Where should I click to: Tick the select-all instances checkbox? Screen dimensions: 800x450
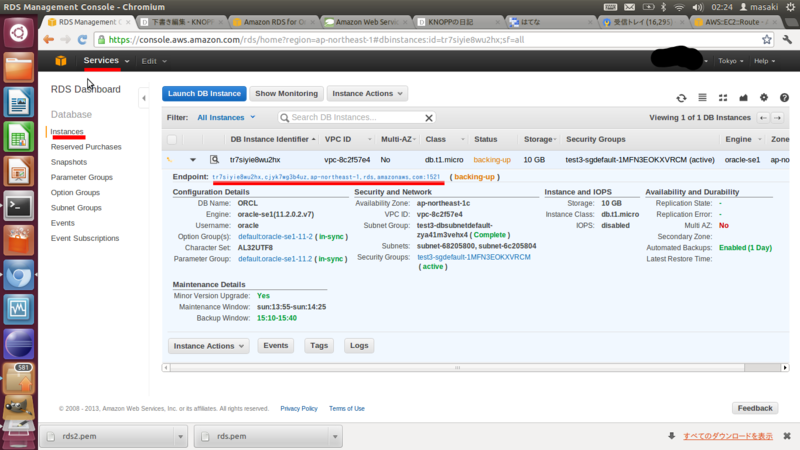pos(172,139)
